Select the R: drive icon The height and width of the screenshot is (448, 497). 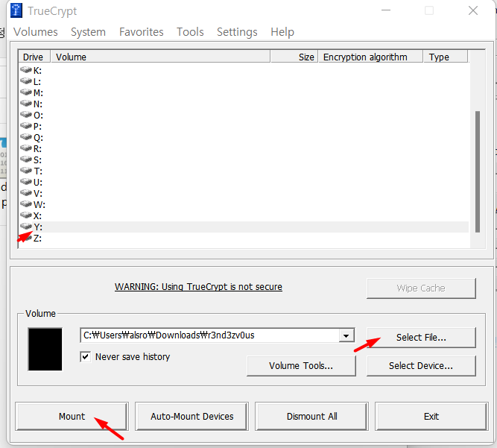(26, 148)
